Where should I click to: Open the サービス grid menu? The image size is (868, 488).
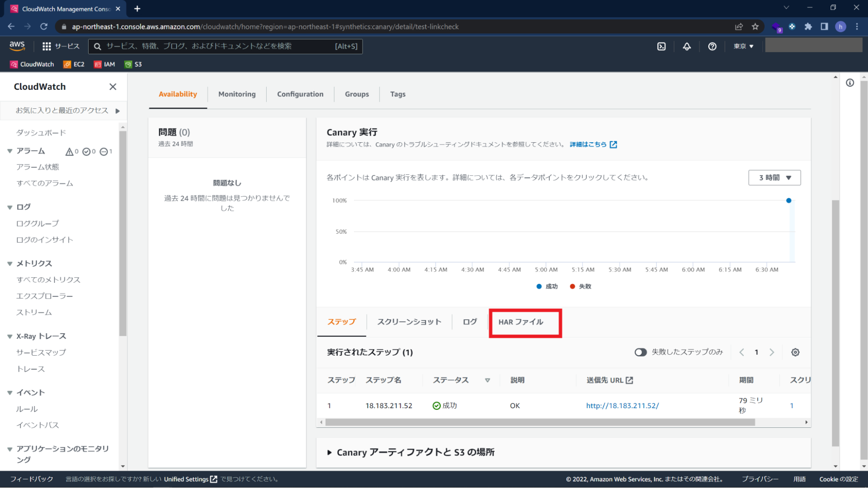pos(61,46)
